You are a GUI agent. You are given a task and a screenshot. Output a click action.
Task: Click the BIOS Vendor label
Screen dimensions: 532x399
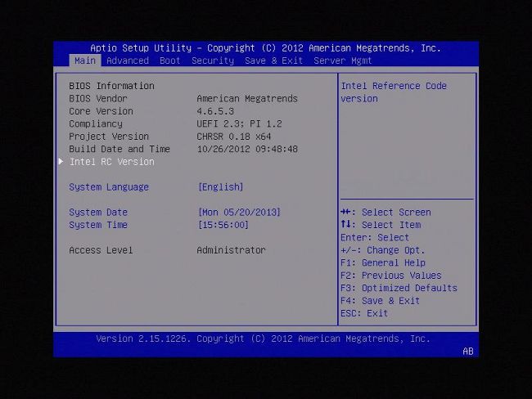point(98,99)
